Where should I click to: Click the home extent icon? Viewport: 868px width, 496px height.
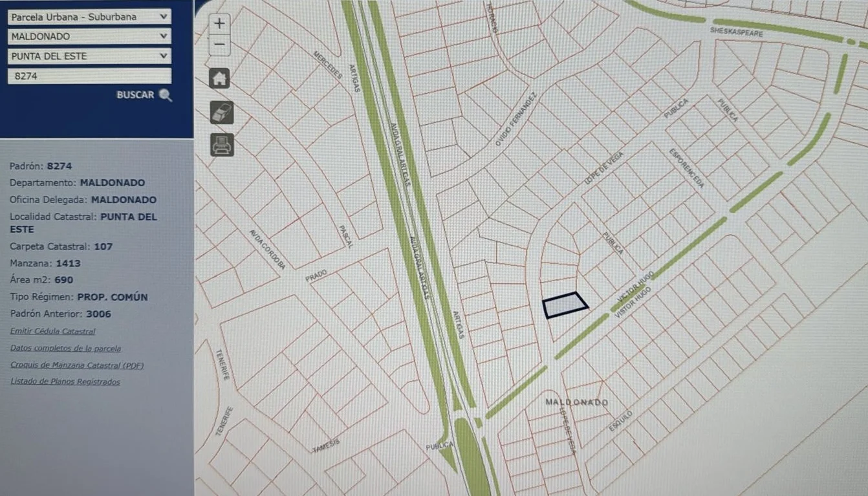tap(220, 78)
